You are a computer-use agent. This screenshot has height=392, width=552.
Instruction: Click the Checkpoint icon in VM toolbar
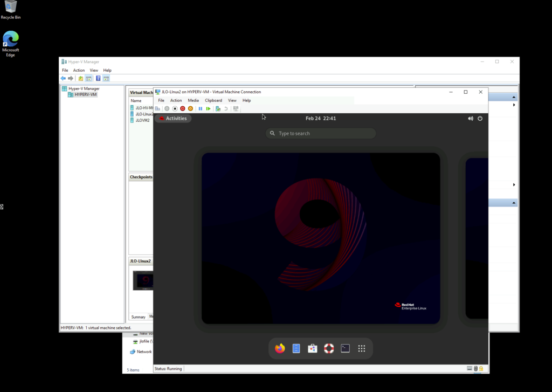click(218, 108)
